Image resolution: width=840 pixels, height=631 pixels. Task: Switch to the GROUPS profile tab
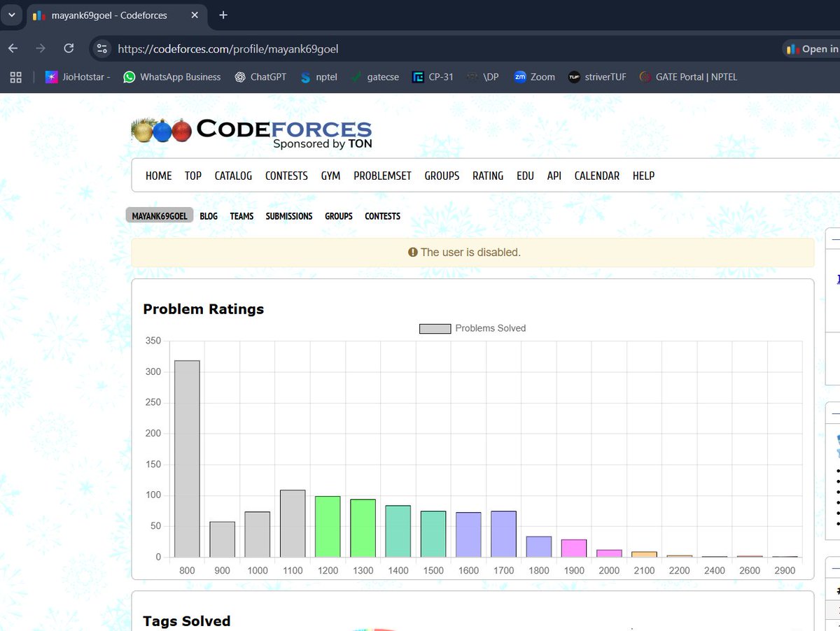coord(339,216)
